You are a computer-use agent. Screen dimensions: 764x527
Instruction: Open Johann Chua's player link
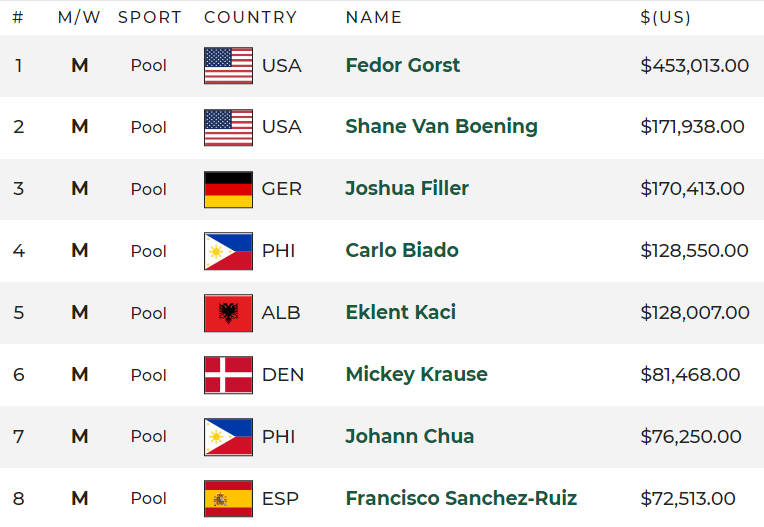tap(409, 436)
